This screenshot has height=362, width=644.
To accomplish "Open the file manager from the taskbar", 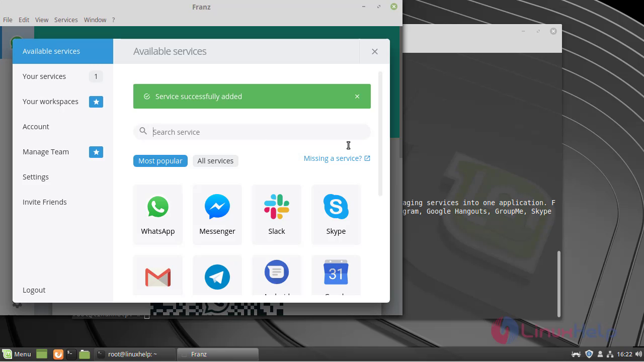I will 85,354.
